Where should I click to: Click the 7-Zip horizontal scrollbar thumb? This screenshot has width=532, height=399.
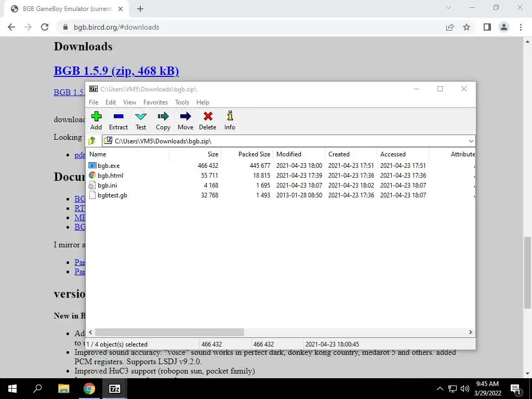(169, 332)
